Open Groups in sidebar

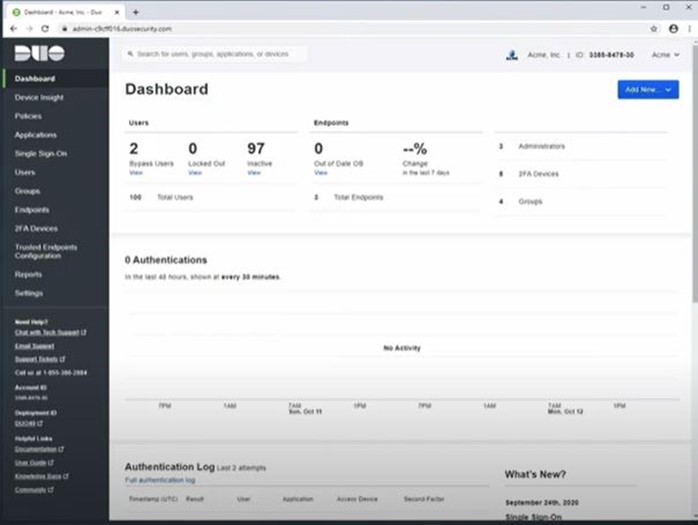click(27, 191)
